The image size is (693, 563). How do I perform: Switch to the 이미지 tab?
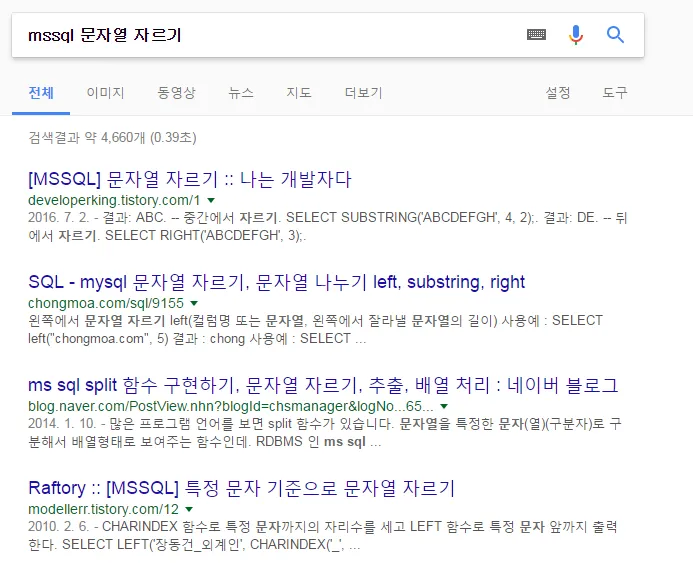point(105,93)
